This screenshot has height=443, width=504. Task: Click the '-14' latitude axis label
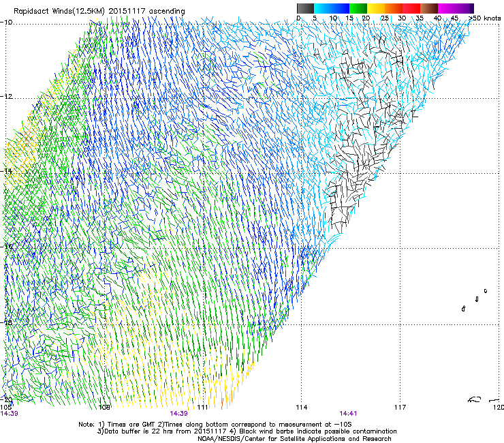[x=6, y=171]
